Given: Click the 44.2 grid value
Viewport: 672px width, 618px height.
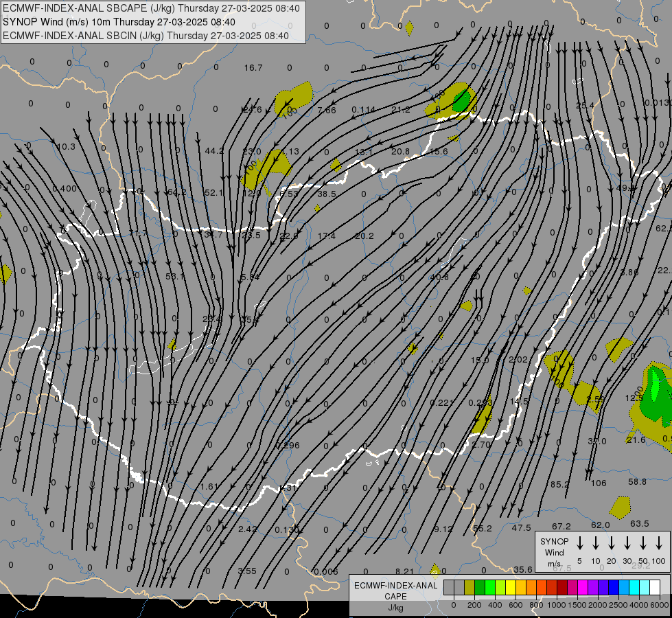Looking at the screenshot, I should pos(214,150).
